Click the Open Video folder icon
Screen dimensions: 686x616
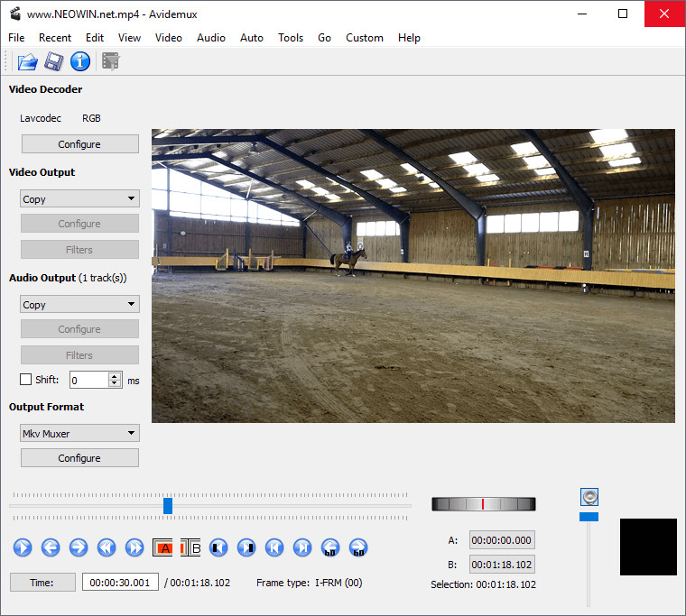27,61
